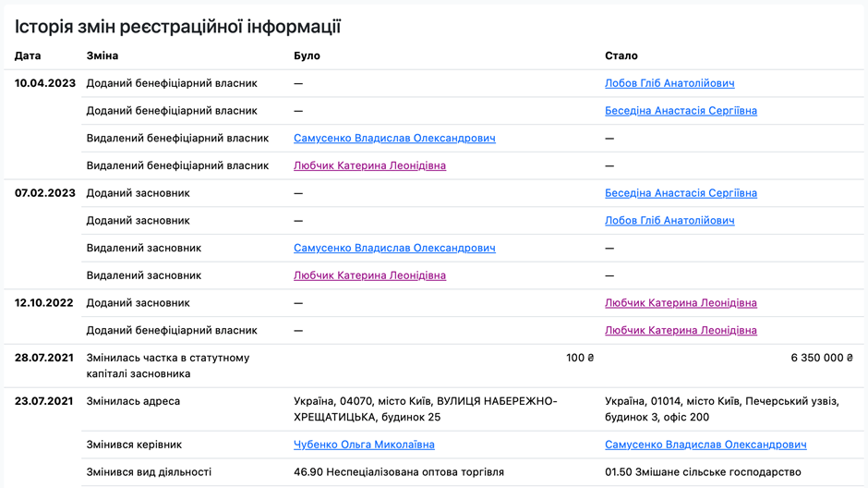Click the Зміна column header

(x=102, y=56)
